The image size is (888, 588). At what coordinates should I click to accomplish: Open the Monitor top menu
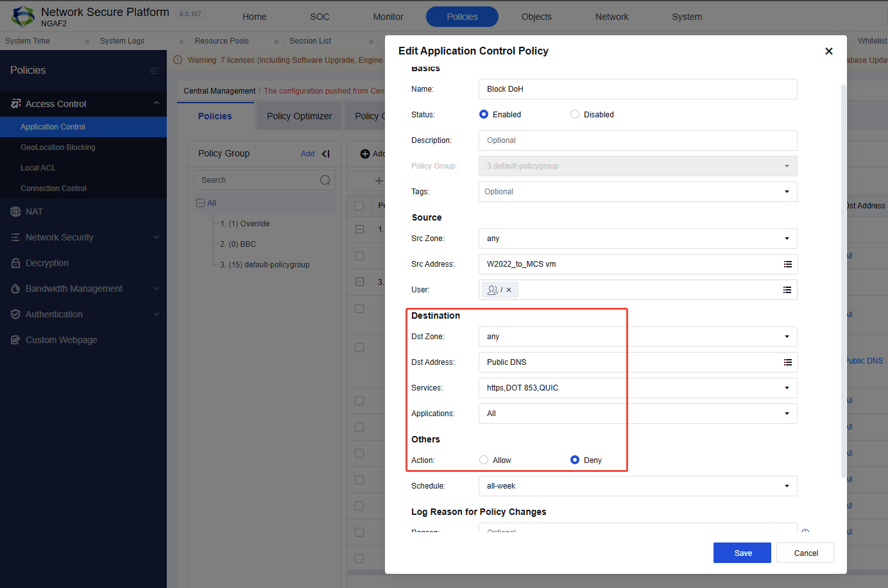coord(388,17)
